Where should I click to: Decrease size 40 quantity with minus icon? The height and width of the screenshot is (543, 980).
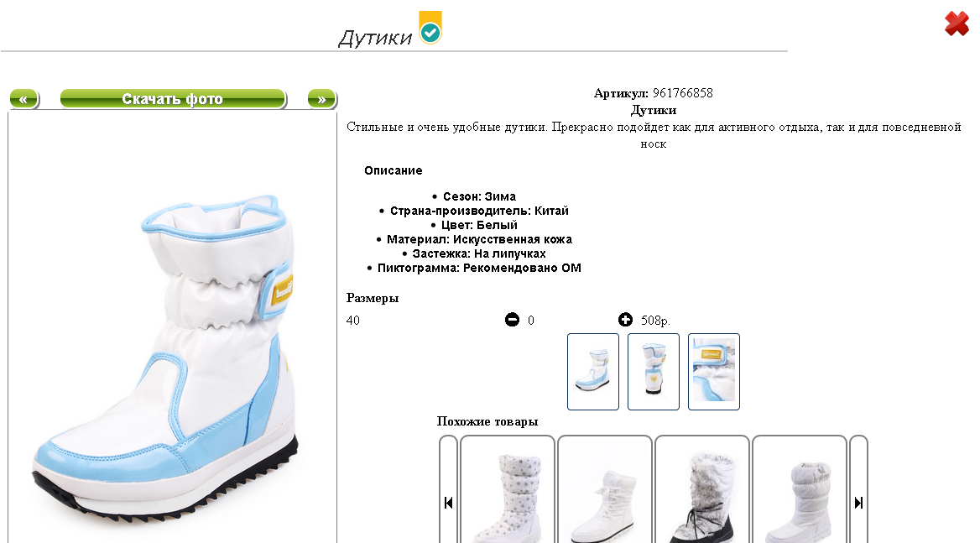tap(512, 320)
